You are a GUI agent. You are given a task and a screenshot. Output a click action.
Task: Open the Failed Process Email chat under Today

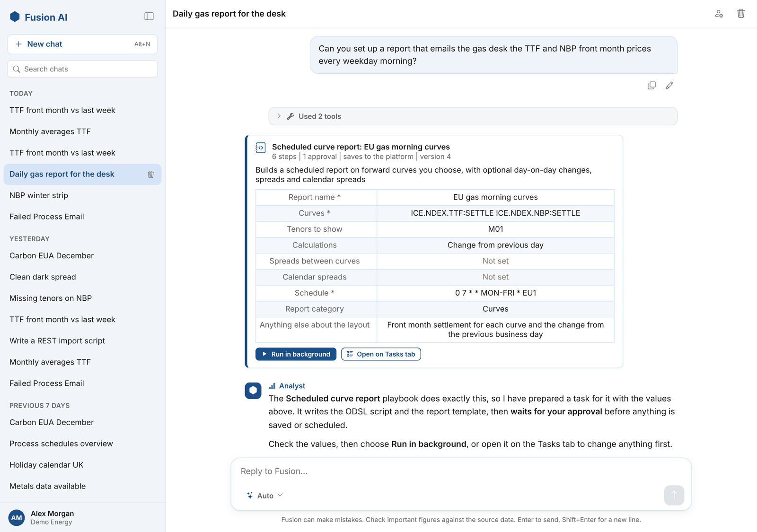point(82,217)
